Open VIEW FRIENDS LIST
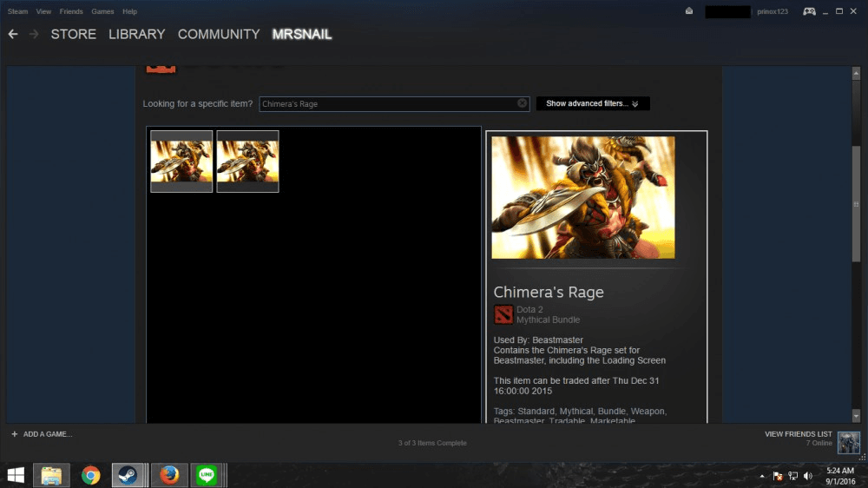 pos(799,434)
